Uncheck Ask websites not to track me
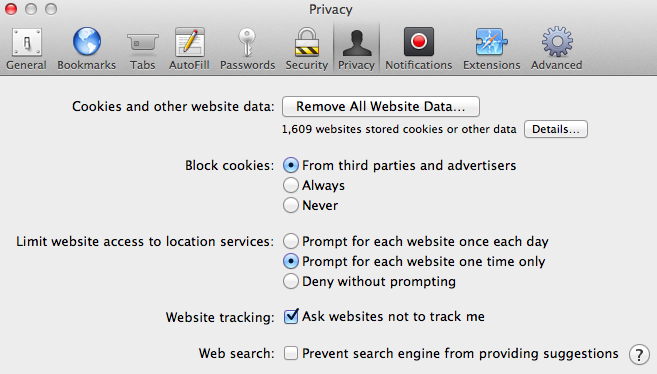The width and height of the screenshot is (657, 374). click(x=291, y=317)
